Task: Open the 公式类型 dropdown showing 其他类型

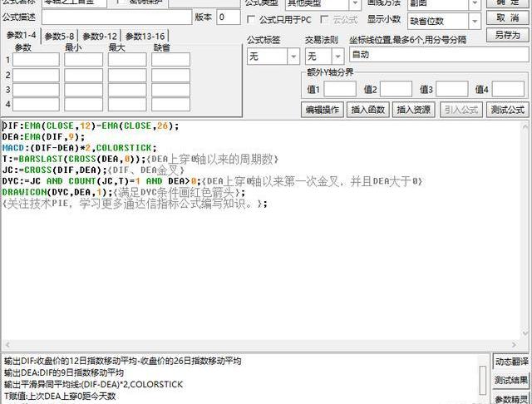Action: click(x=323, y=3)
